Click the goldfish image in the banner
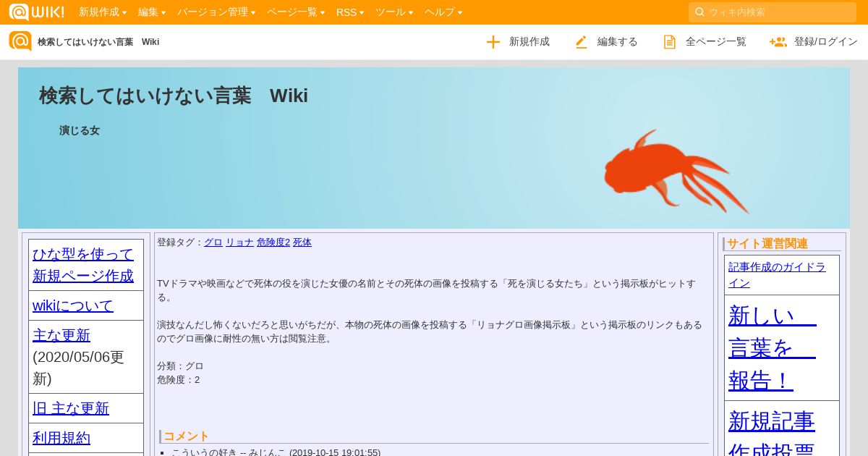This screenshot has height=456, width=868. [676, 171]
